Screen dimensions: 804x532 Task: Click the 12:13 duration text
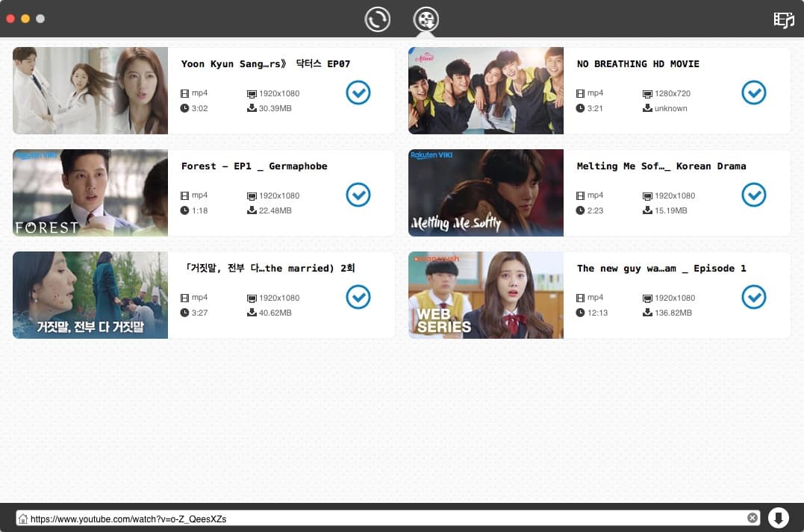(597, 313)
